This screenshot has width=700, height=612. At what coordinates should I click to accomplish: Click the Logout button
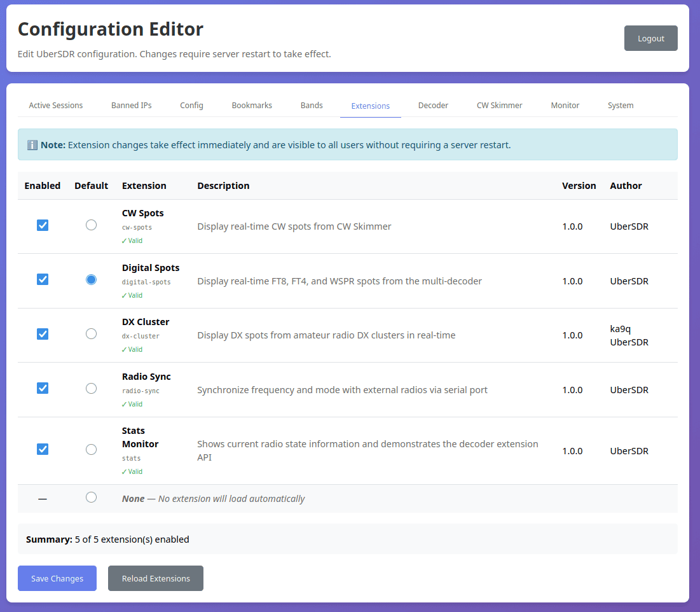(x=650, y=38)
